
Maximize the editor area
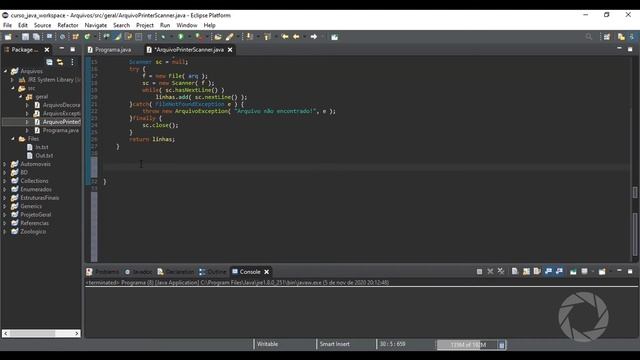click(630, 49)
